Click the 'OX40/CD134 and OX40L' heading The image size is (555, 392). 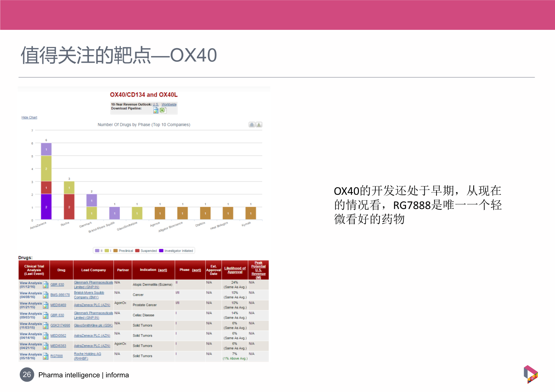tap(144, 95)
